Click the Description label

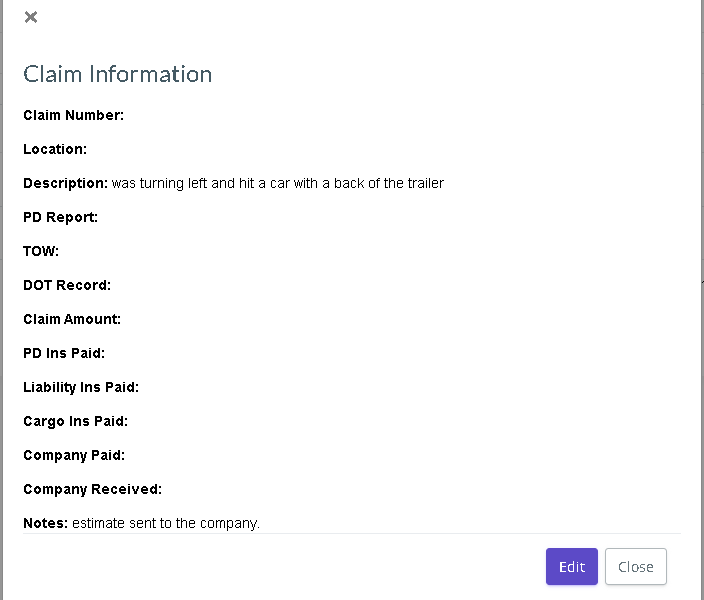(66, 183)
